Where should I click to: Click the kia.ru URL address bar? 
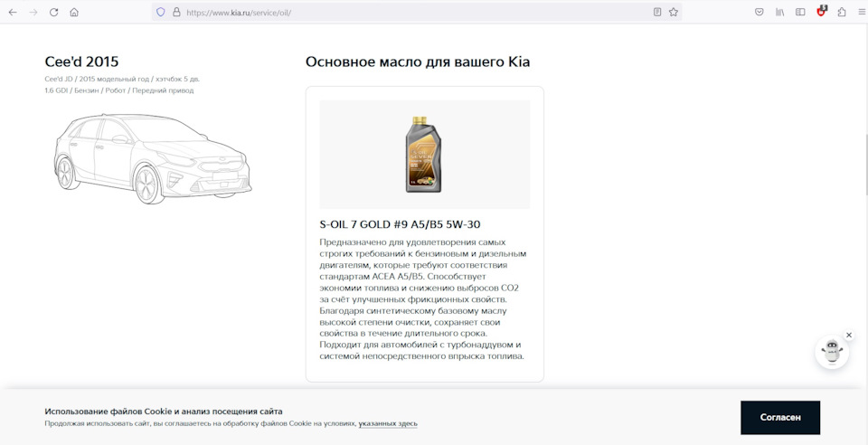click(415, 12)
